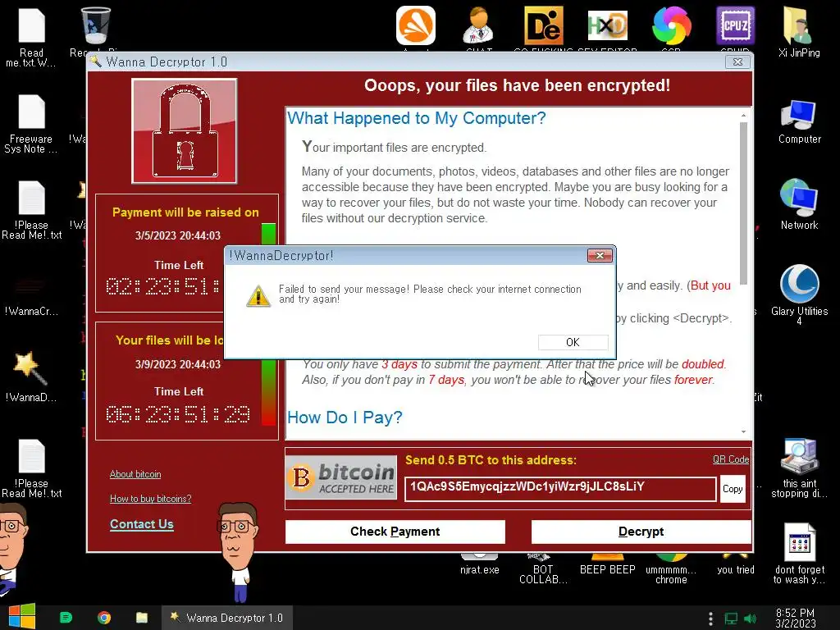Open the About bitcoin link
This screenshot has height=630, width=840.
pyautogui.click(x=135, y=474)
